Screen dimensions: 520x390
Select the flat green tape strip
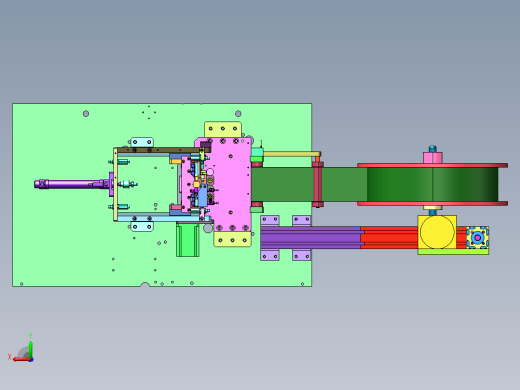pyautogui.click(x=309, y=184)
